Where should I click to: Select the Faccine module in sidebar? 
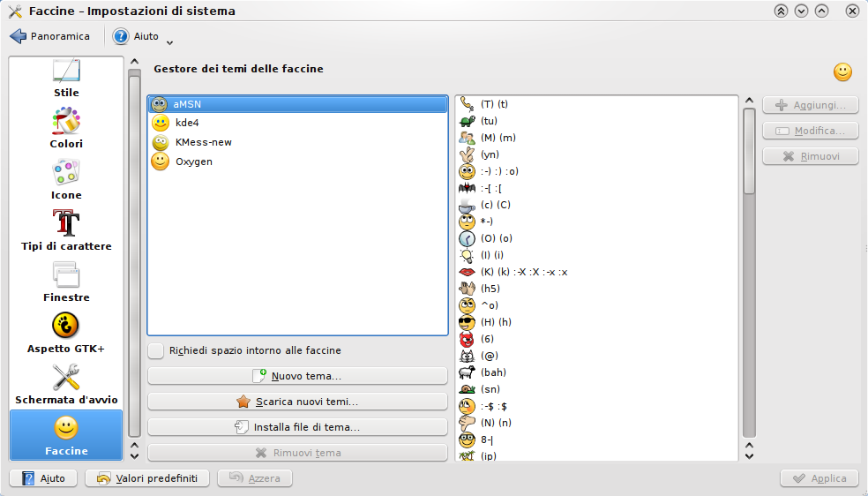[x=66, y=436]
